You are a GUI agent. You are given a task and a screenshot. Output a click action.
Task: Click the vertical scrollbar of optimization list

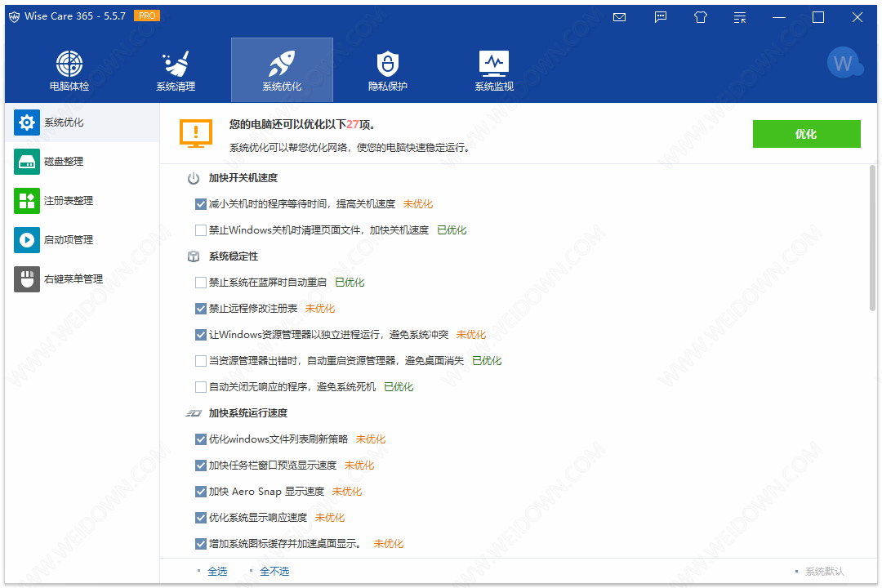tap(872, 237)
